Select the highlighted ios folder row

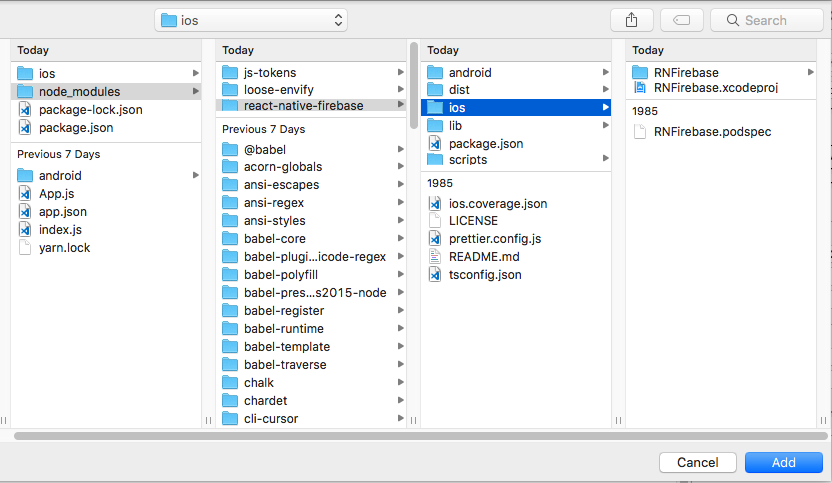click(516, 107)
